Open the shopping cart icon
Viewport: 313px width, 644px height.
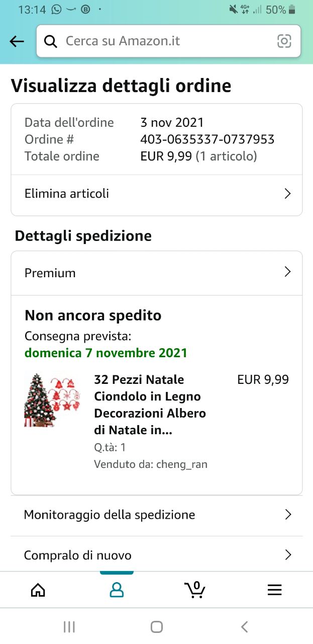click(x=195, y=589)
